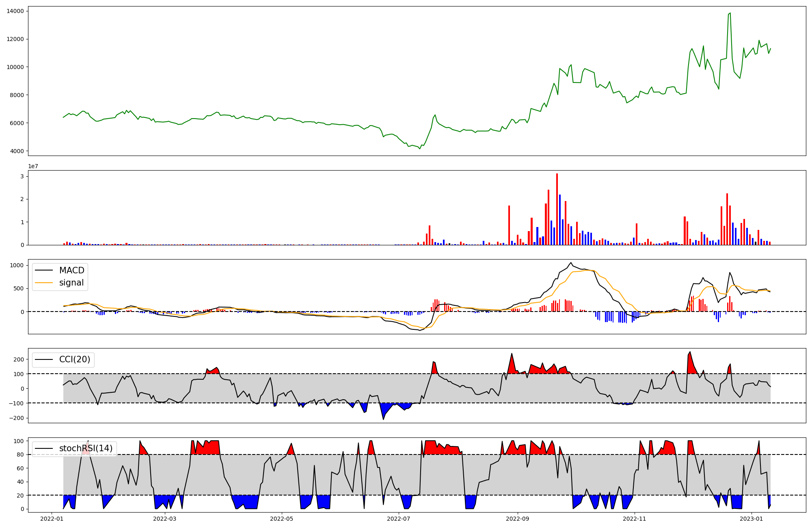
Task: Click the 2022-07 date tick label
Action: (399, 519)
